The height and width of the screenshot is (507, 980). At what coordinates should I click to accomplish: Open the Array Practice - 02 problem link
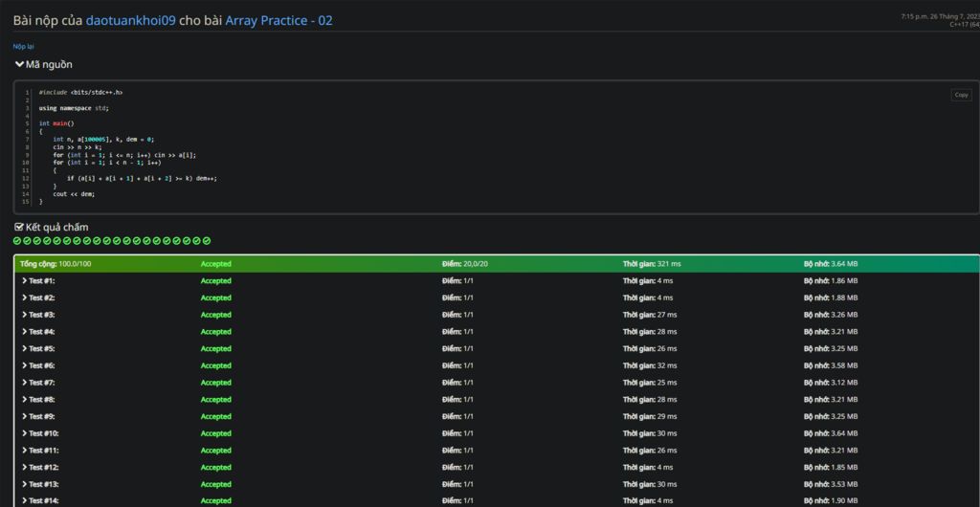coord(278,20)
